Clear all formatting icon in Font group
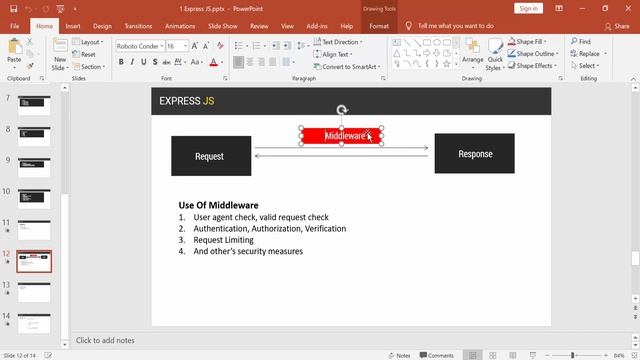Image resolution: width=640 pixels, height=360 pixels. (220, 46)
